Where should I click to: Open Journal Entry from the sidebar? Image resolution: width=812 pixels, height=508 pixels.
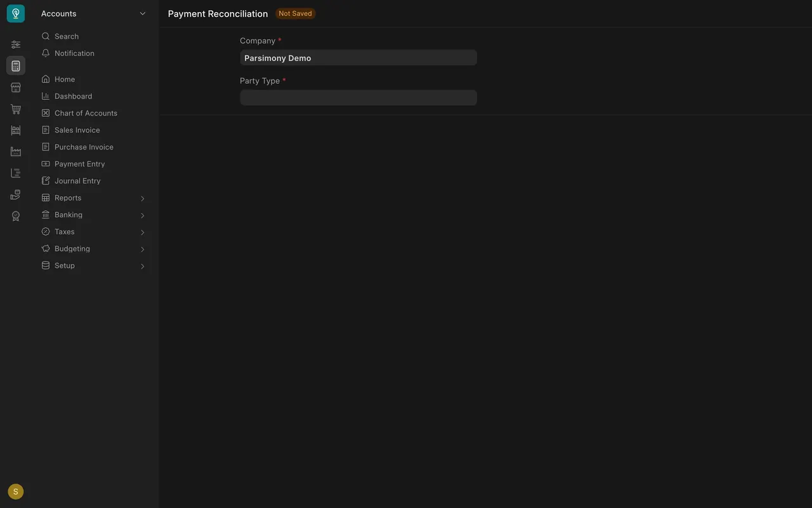pyautogui.click(x=94, y=181)
